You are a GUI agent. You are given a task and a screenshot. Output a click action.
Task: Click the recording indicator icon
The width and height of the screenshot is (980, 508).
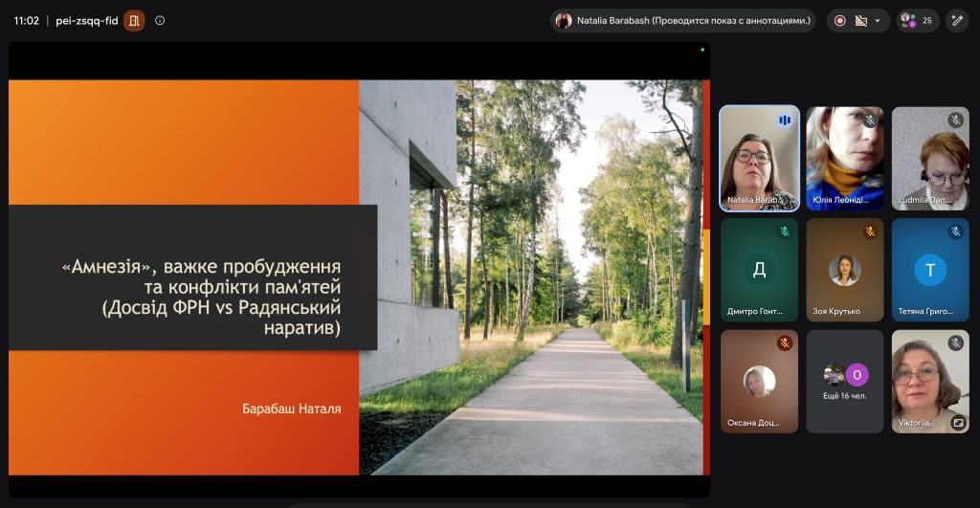pos(840,21)
